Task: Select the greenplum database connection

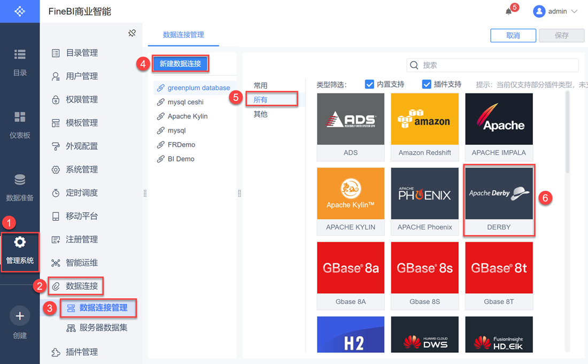Action: pyautogui.click(x=195, y=88)
